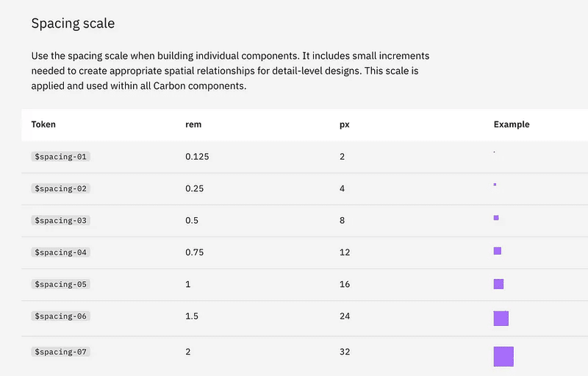Click the Example column header
Image resolution: width=588 pixels, height=376 pixels.
[512, 124]
